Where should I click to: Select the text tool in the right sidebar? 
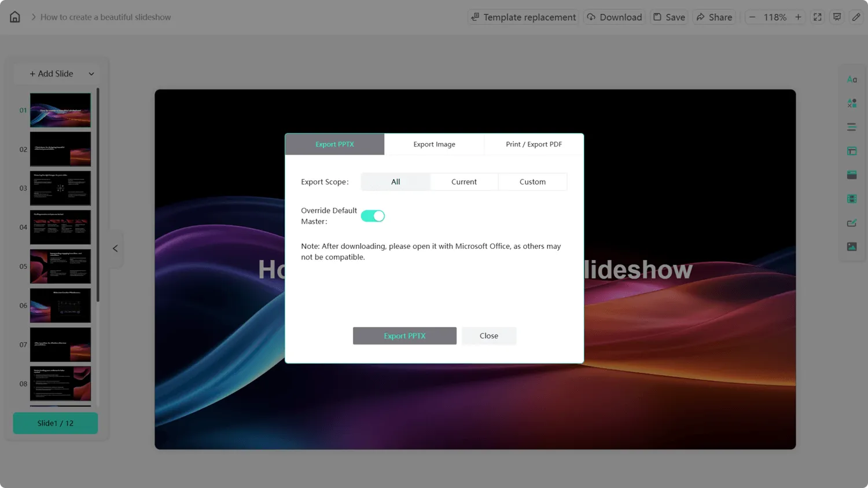(x=851, y=79)
